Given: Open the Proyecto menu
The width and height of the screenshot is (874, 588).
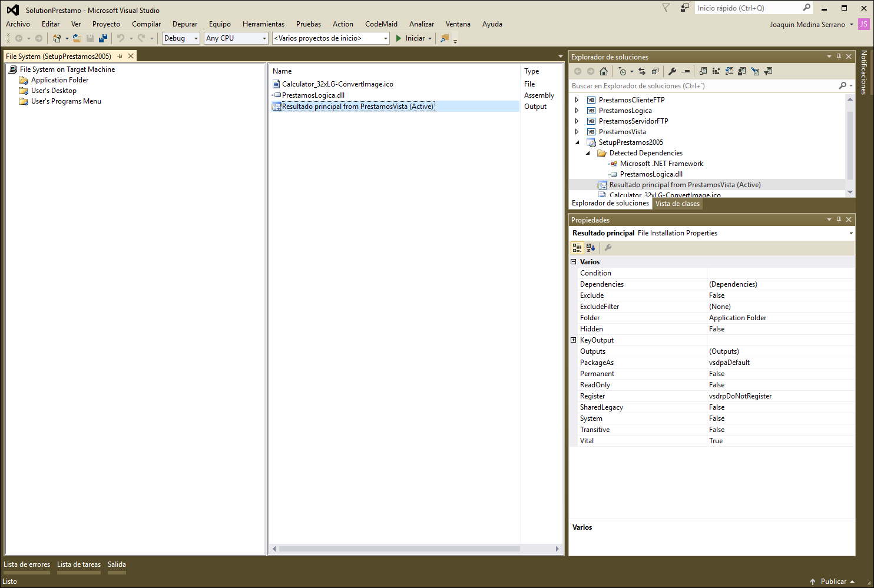Looking at the screenshot, I should point(106,24).
